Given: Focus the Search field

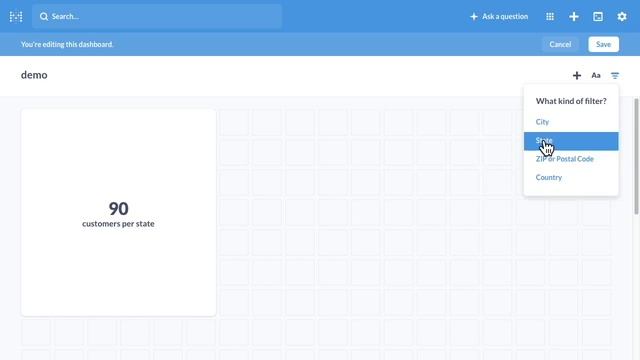Looking at the screenshot, I should [x=157, y=17].
